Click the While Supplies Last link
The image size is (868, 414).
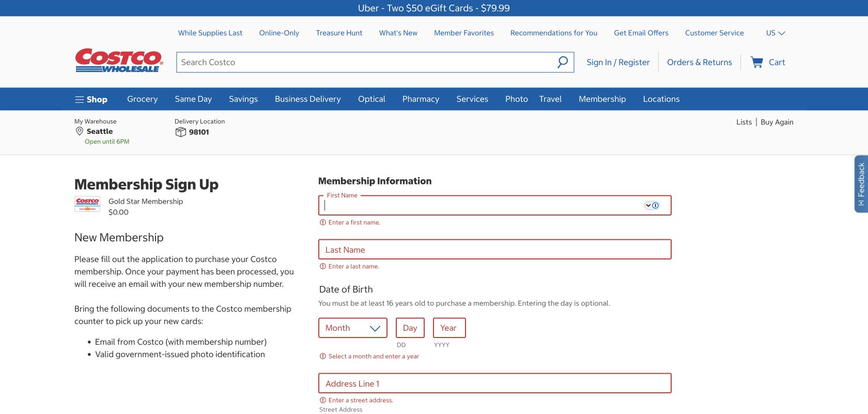point(210,33)
